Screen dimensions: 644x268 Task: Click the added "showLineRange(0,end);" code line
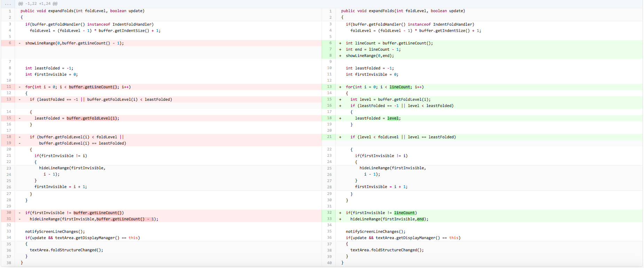pos(370,56)
